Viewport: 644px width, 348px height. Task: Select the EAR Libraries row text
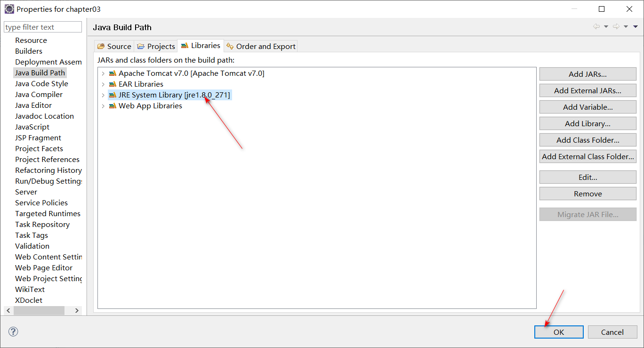141,84
